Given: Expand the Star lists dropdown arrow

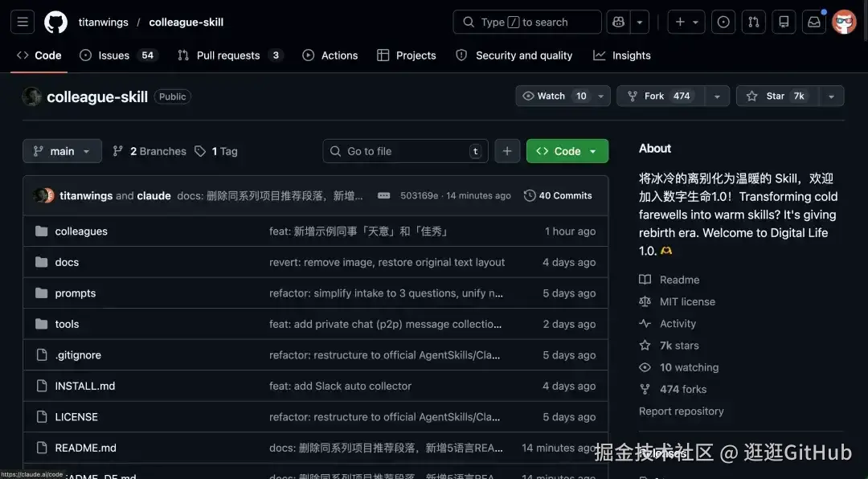Looking at the screenshot, I should [x=832, y=96].
